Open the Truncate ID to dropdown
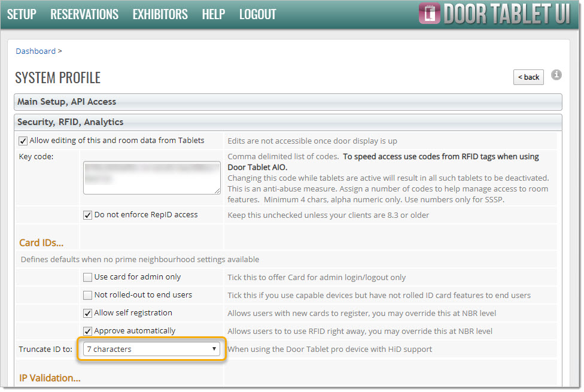584x392 pixels. [152, 350]
